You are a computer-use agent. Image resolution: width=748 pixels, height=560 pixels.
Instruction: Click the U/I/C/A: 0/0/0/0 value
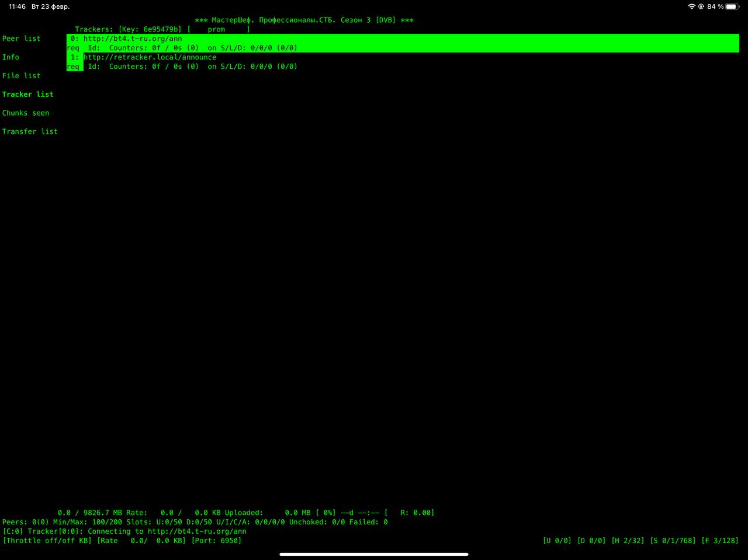click(251, 522)
